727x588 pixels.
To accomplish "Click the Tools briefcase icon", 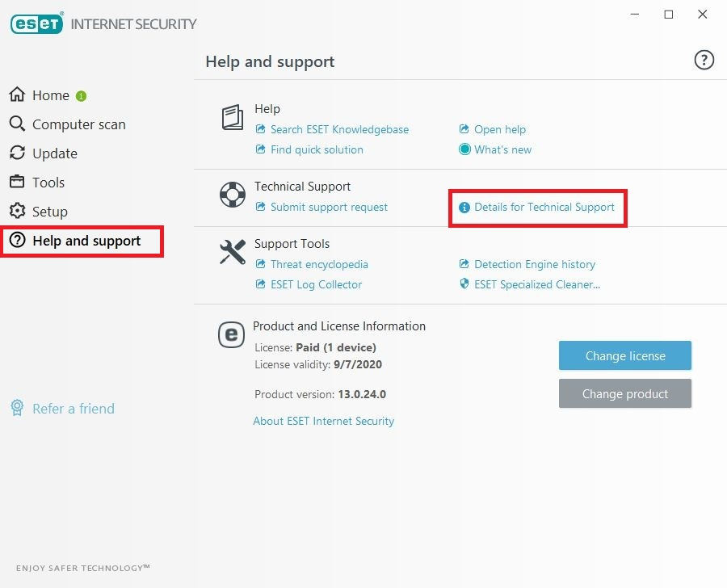I will [17, 181].
